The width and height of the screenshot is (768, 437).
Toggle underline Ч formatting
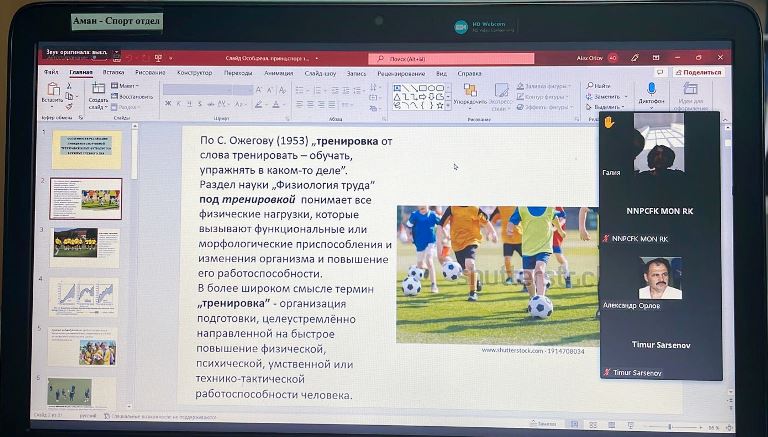point(189,104)
